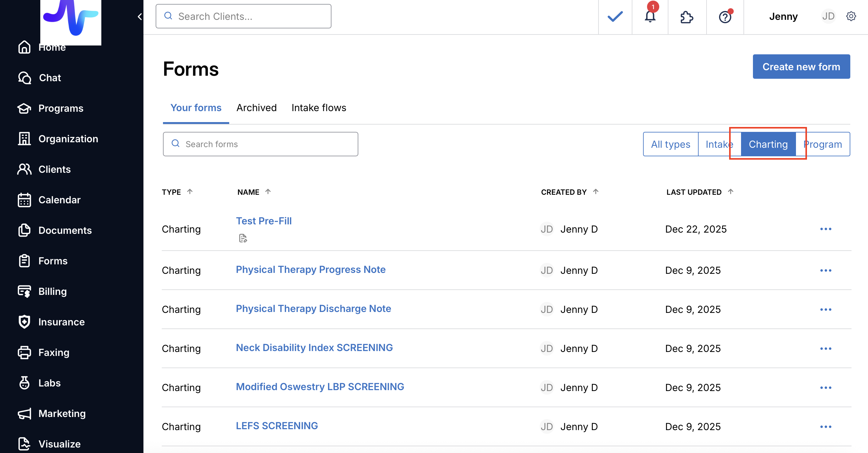Switch to the Archived tab
The image size is (868, 453).
pyautogui.click(x=256, y=108)
